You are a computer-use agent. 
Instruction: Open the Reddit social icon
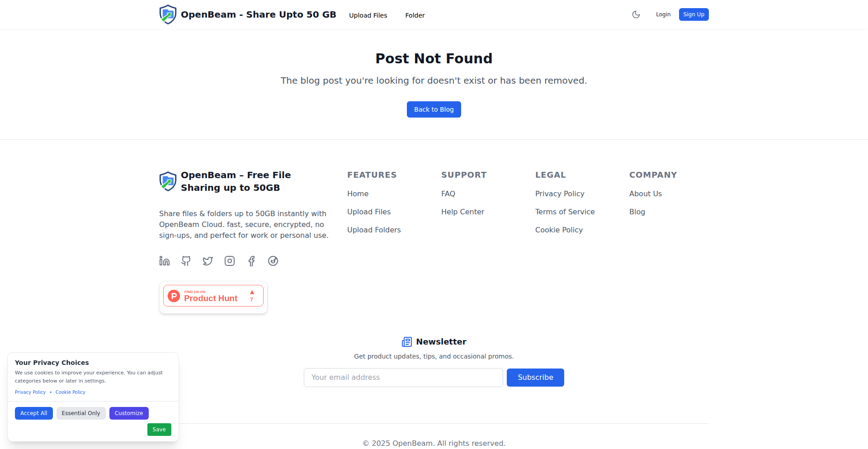pos(273,261)
